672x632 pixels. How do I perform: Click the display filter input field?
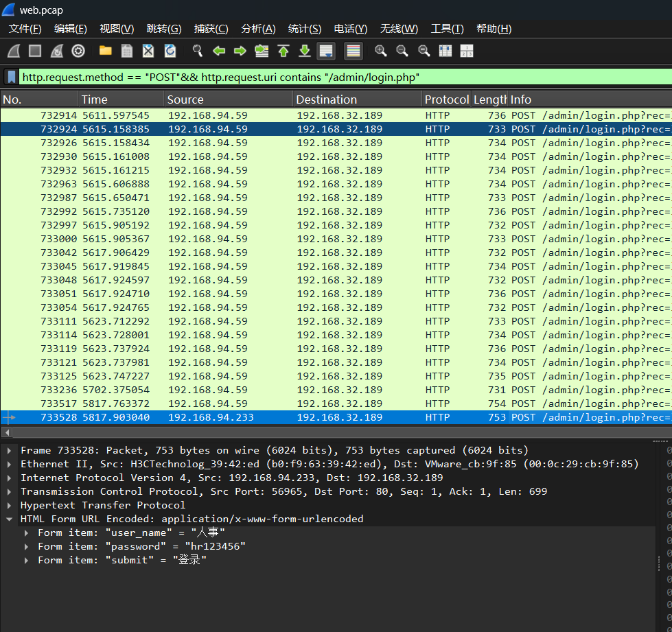point(343,77)
